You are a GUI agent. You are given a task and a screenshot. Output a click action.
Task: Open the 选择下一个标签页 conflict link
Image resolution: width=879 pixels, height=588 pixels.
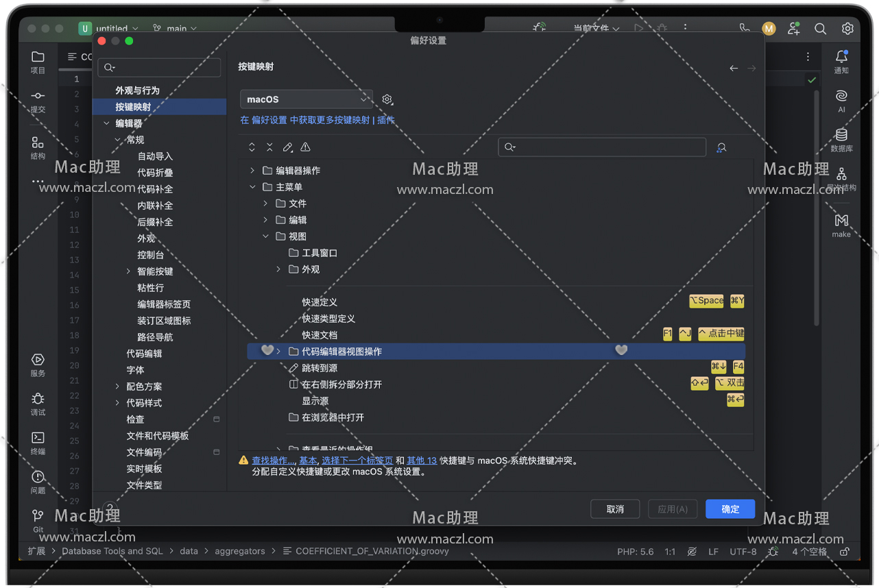(357, 461)
